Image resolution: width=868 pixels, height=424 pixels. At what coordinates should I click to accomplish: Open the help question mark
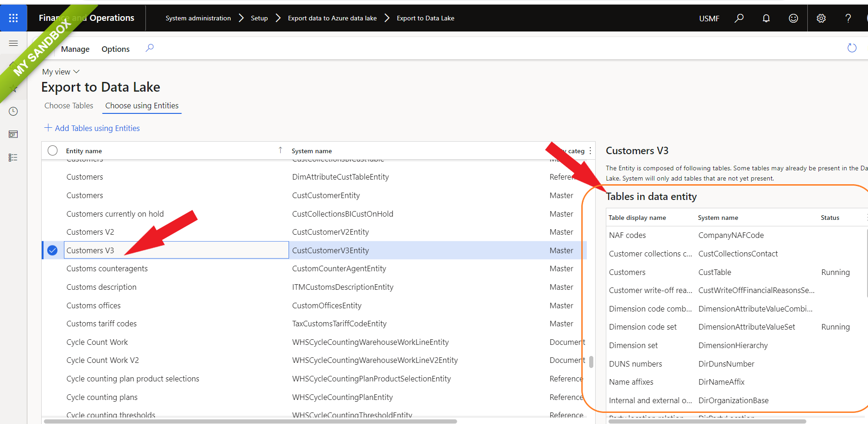(848, 18)
